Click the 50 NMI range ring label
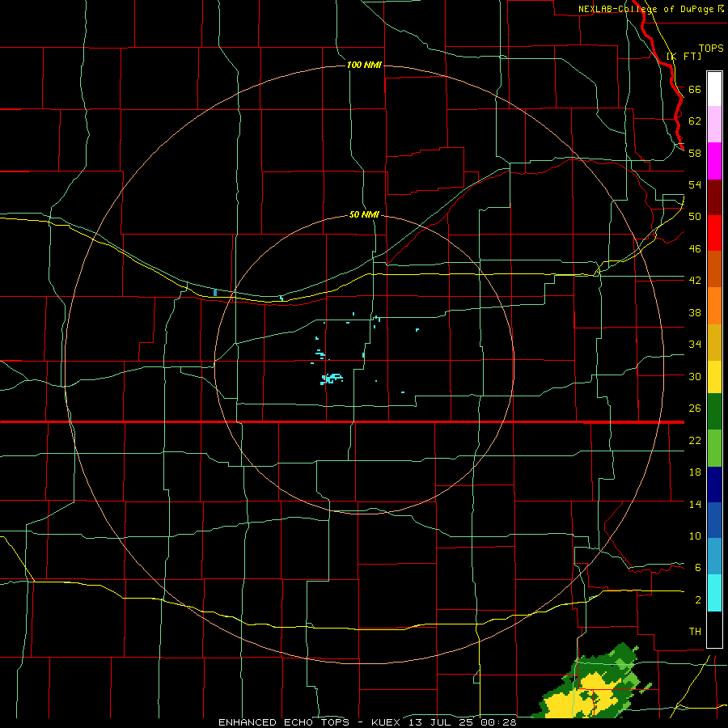Image resolution: width=728 pixels, height=728 pixels. pyautogui.click(x=364, y=214)
